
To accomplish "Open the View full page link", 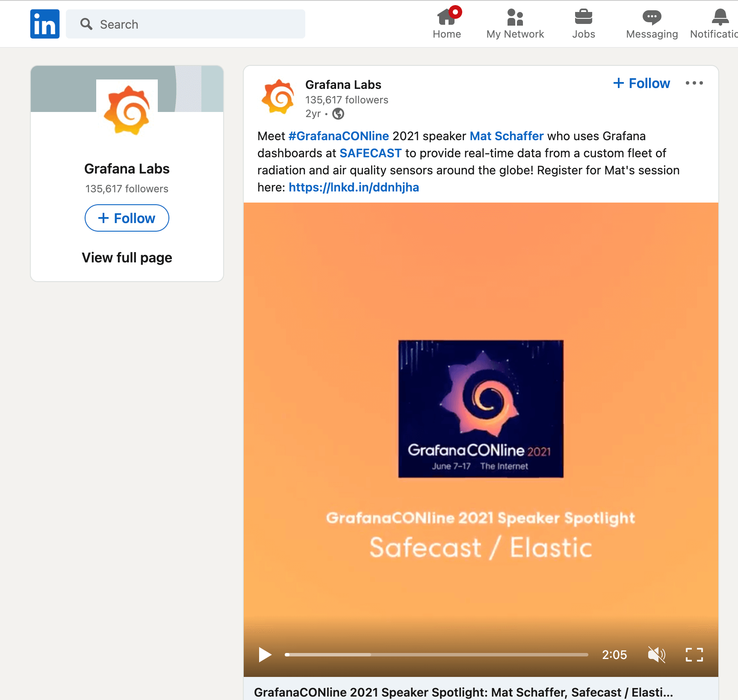I will [x=127, y=257].
